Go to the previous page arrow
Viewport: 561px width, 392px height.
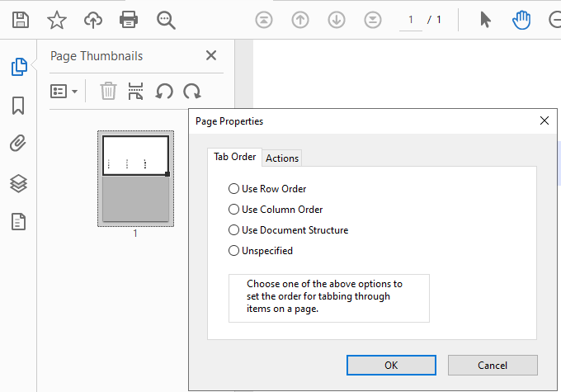(300, 20)
